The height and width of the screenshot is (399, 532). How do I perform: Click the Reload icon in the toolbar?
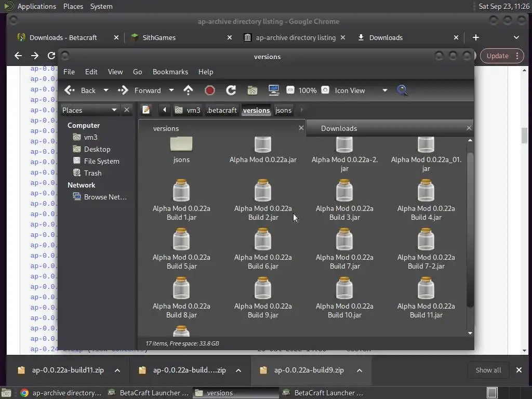coord(231,90)
